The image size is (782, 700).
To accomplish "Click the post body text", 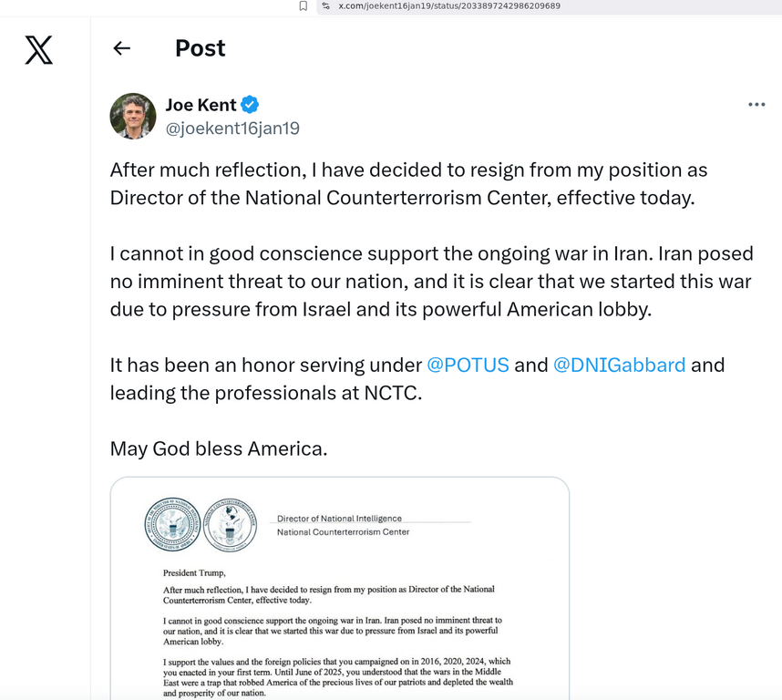I will 428,282.
